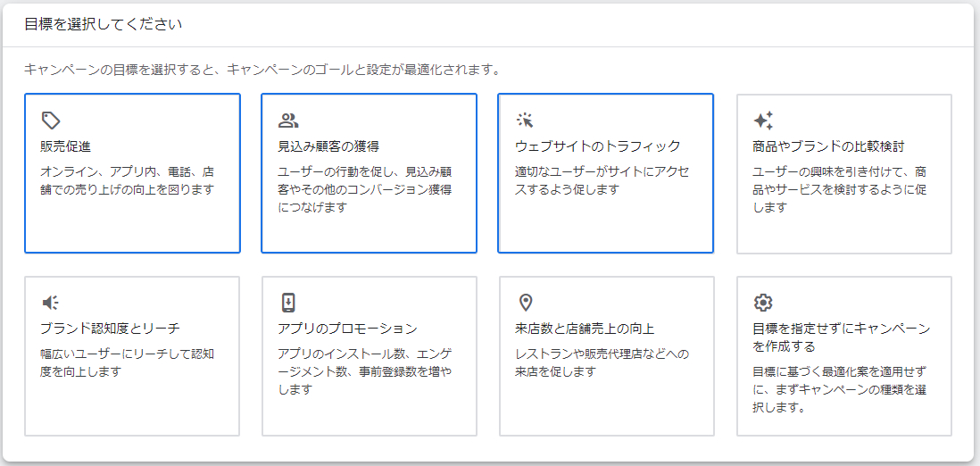Click description アプリのインストール数、エンゲージメント数
The image size is (980, 466).
(365, 372)
